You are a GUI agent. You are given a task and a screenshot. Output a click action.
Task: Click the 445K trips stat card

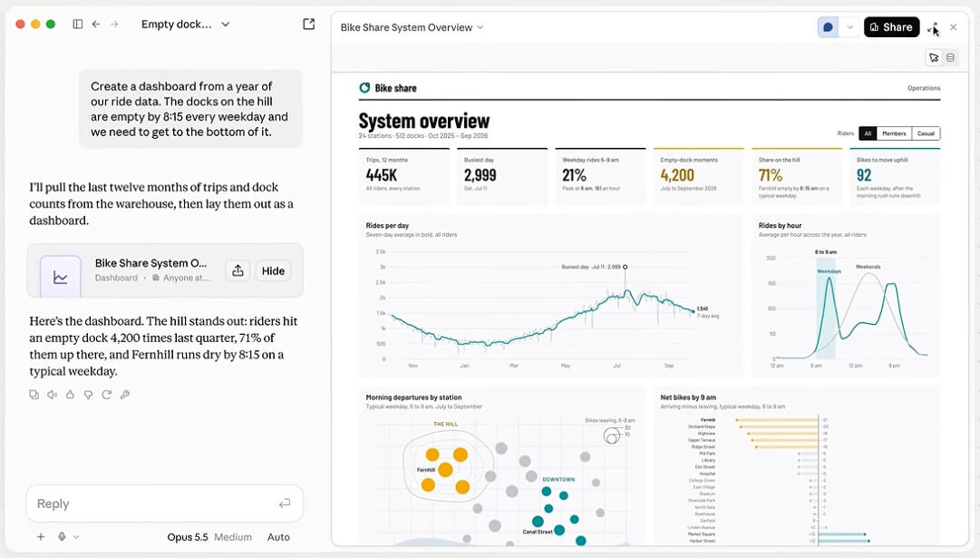click(403, 176)
